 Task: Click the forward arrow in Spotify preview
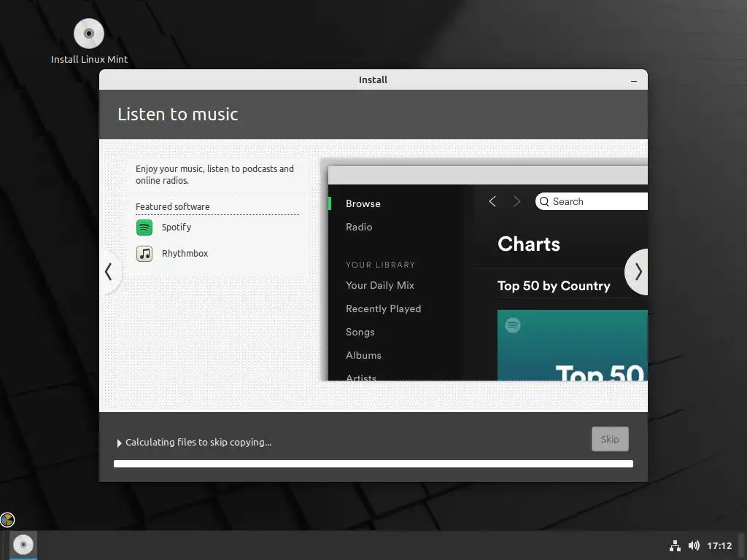coord(517,201)
